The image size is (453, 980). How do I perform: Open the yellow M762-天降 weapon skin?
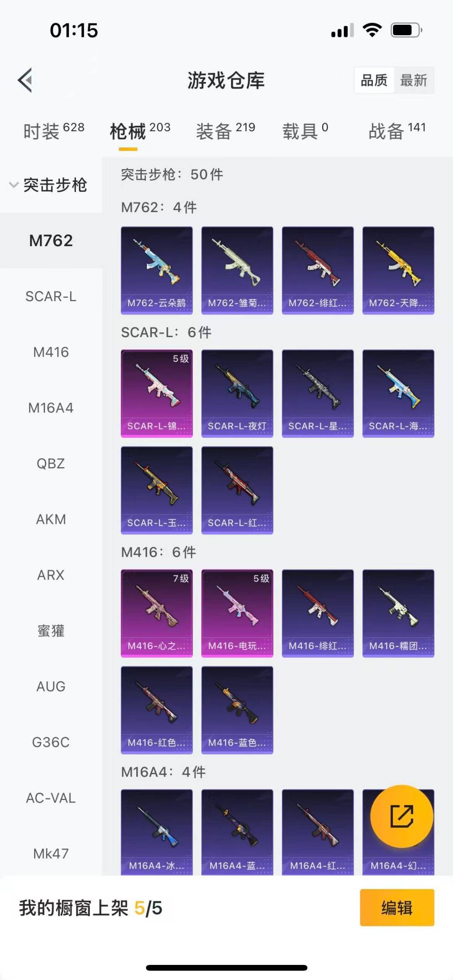(x=398, y=270)
